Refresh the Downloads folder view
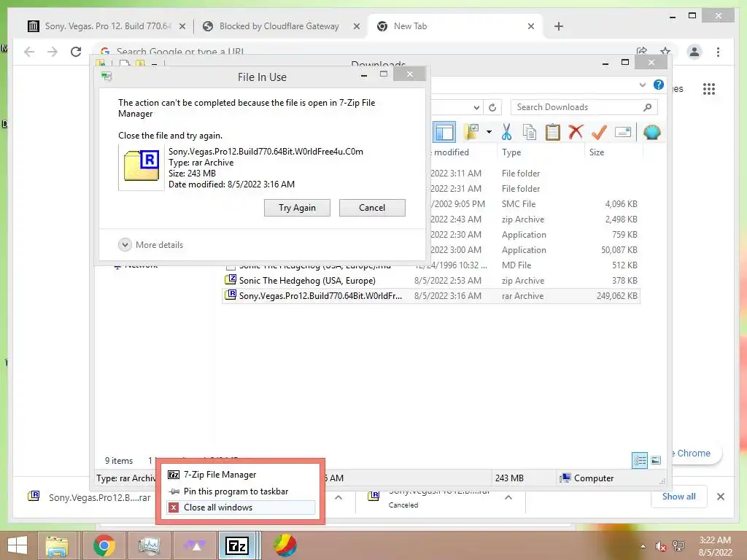 click(x=492, y=107)
